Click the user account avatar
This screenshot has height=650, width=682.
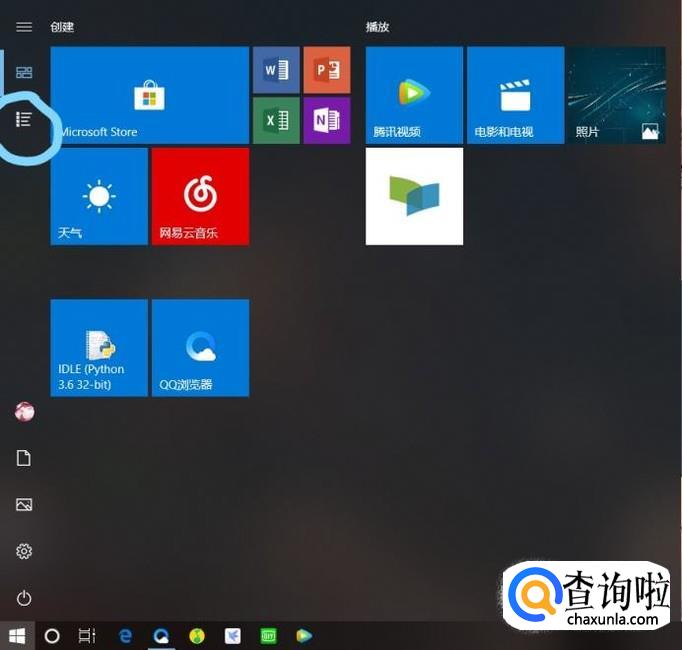24,412
